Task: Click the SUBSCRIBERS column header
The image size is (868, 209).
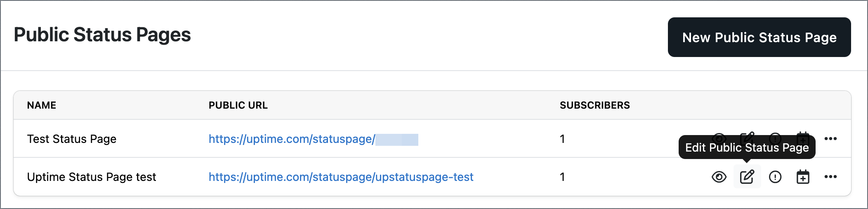Action: point(594,105)
